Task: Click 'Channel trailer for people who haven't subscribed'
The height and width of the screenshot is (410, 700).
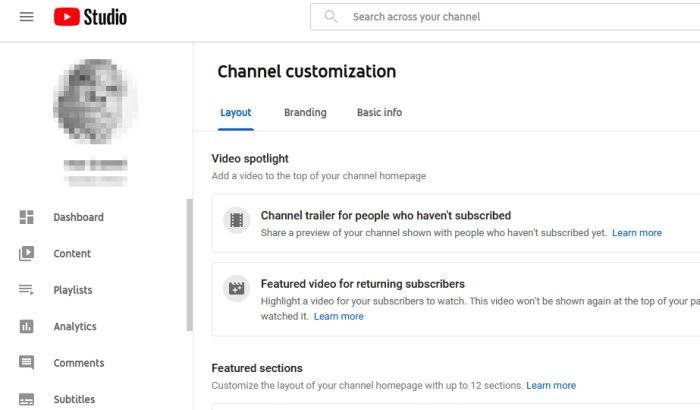Action: pos(386,215)
